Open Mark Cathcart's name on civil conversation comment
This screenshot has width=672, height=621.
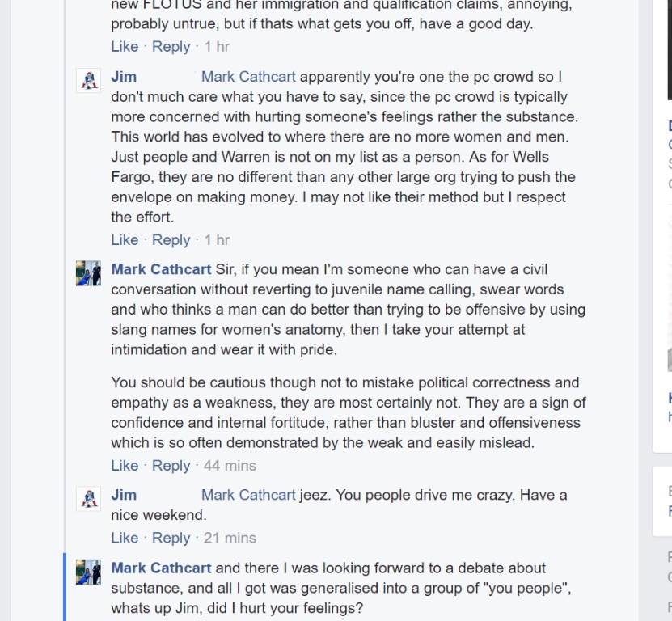[161, 269]
